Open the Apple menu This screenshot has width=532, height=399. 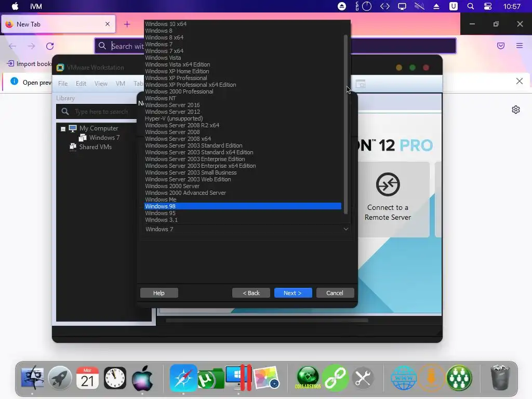point(15,6)
